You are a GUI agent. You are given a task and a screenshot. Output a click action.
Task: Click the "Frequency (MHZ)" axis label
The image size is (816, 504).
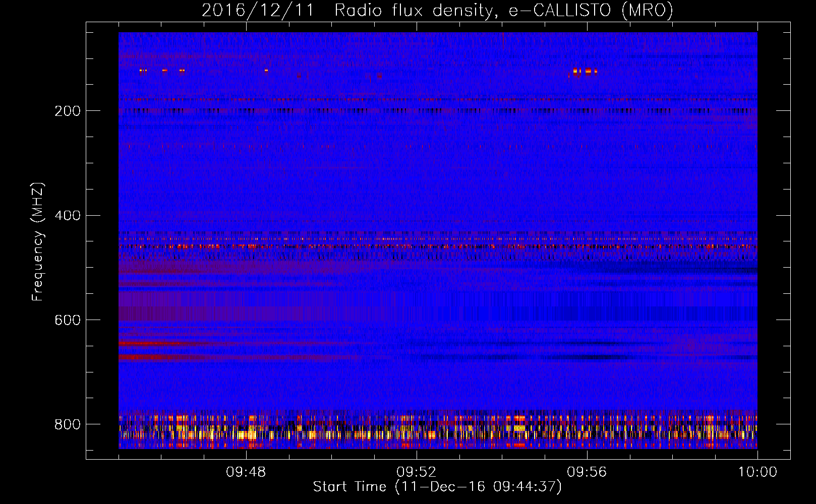pyautogui.click(x=38, y=241)
